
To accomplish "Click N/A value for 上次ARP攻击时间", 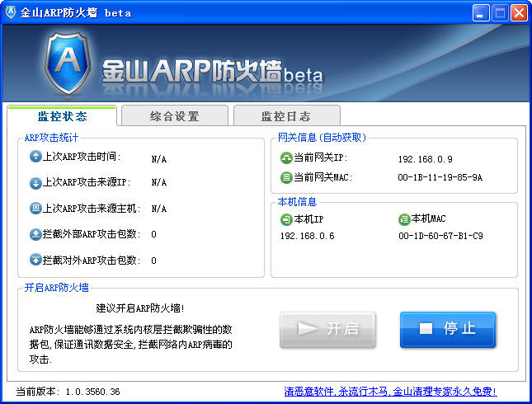I will pos(159,159).
